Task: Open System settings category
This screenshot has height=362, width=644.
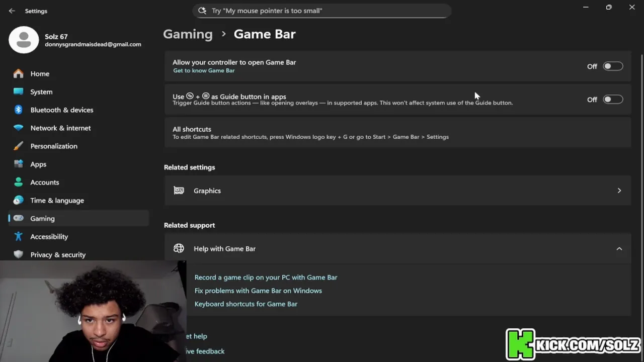Action: point(79,92)
